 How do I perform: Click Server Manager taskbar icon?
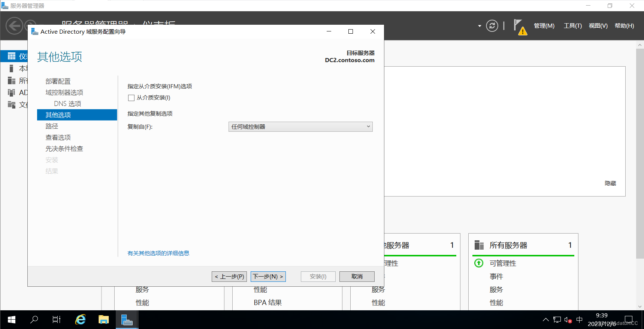[x=127, y=320]
